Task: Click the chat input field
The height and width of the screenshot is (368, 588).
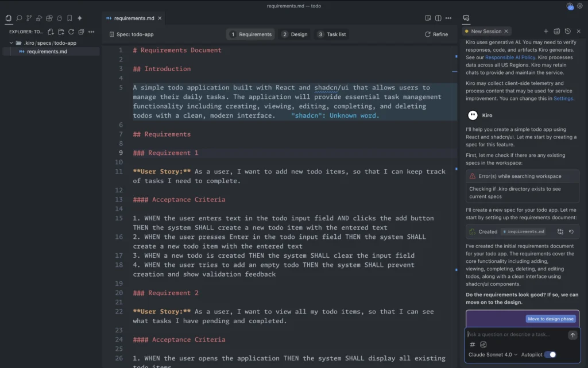Action: [x=516, y=334]
